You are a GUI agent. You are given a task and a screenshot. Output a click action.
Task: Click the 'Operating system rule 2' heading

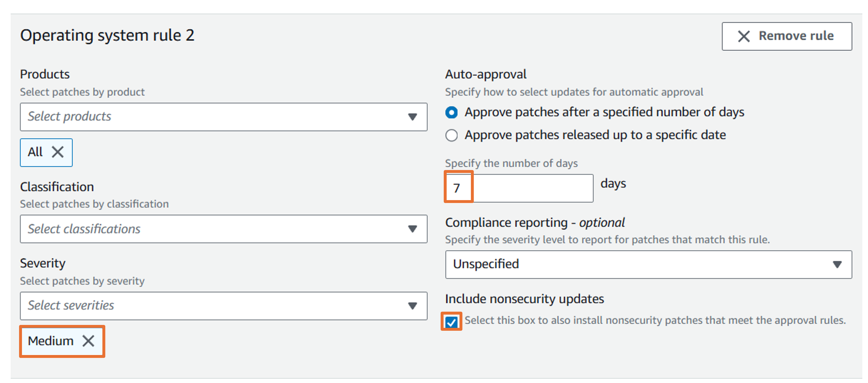[x=107, y=35]
